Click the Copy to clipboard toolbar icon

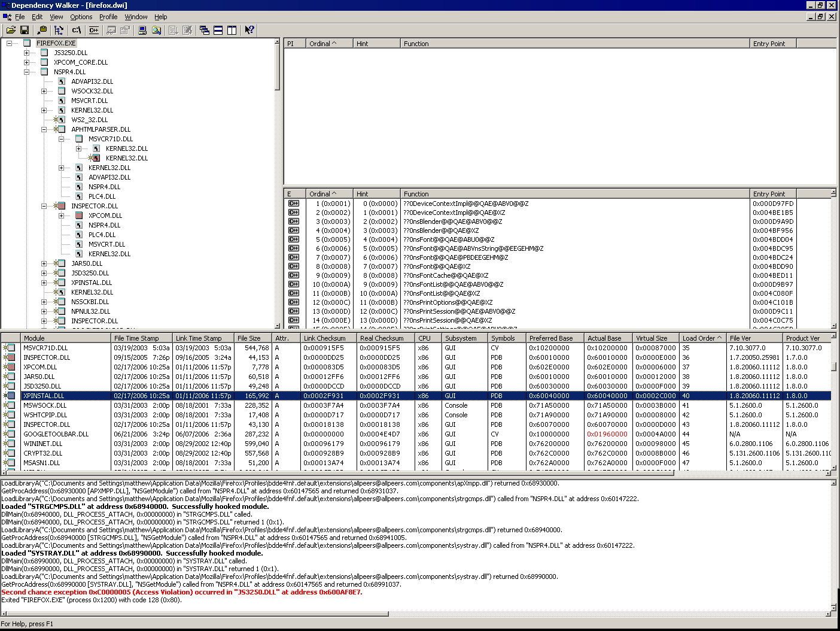click(x=42, y=30)
